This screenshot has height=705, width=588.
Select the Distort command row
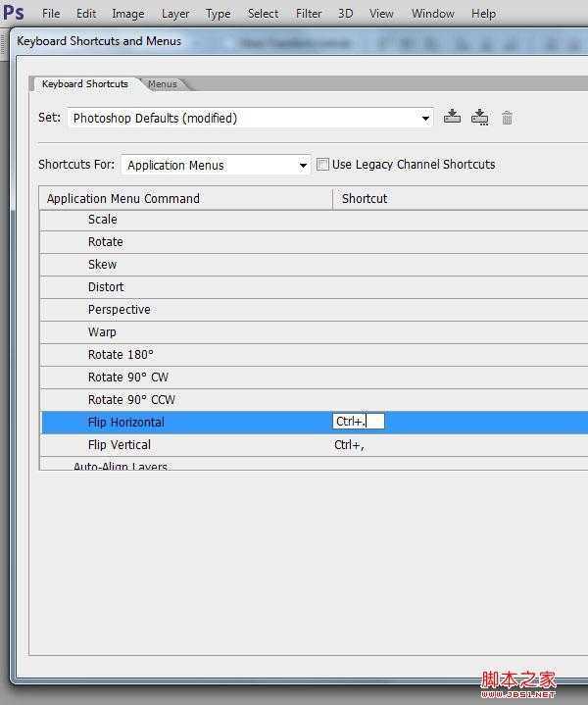point(314,287)
